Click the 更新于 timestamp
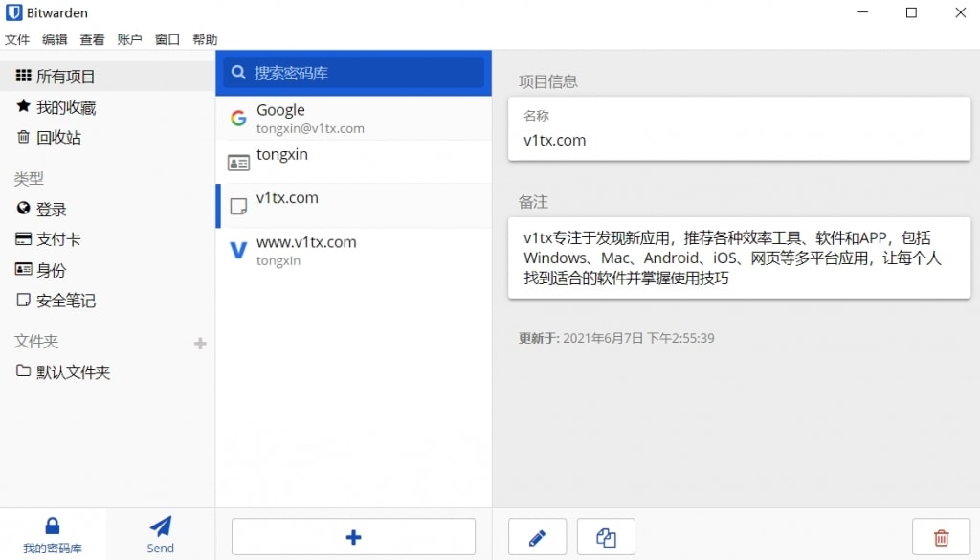The width and height of the screenshot is (980, 560). tap(616, 338)
